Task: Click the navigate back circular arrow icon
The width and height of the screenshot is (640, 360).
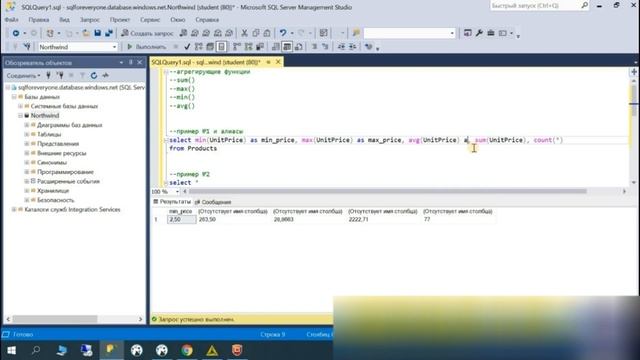Action: tap(16, 33)
